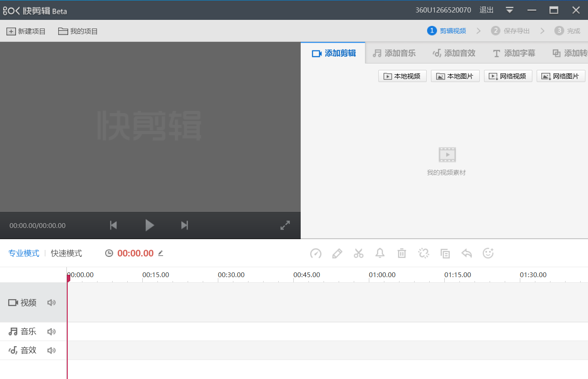The image size is (588, 379).
Task: Open the 添加剪辑 tab
Action: click(333, 53)
